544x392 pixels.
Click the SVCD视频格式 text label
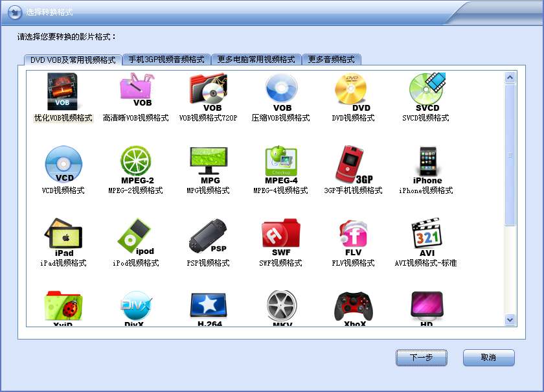click(425, 118)
